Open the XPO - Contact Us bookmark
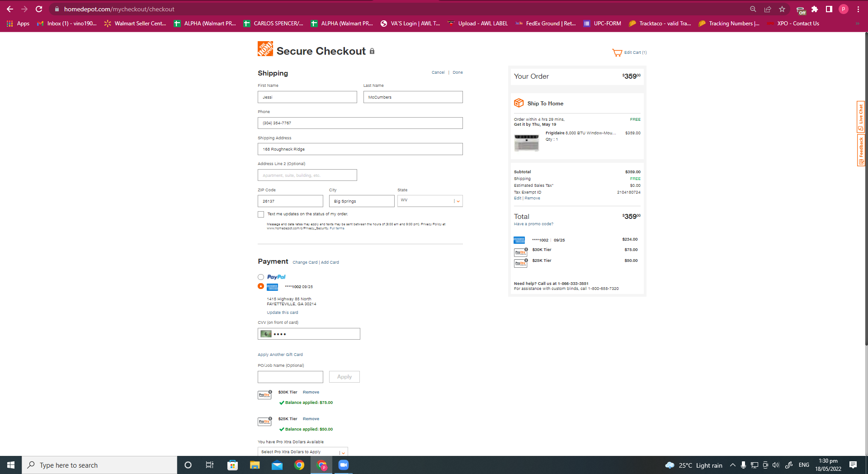868x474 pixels. point(793,24)
